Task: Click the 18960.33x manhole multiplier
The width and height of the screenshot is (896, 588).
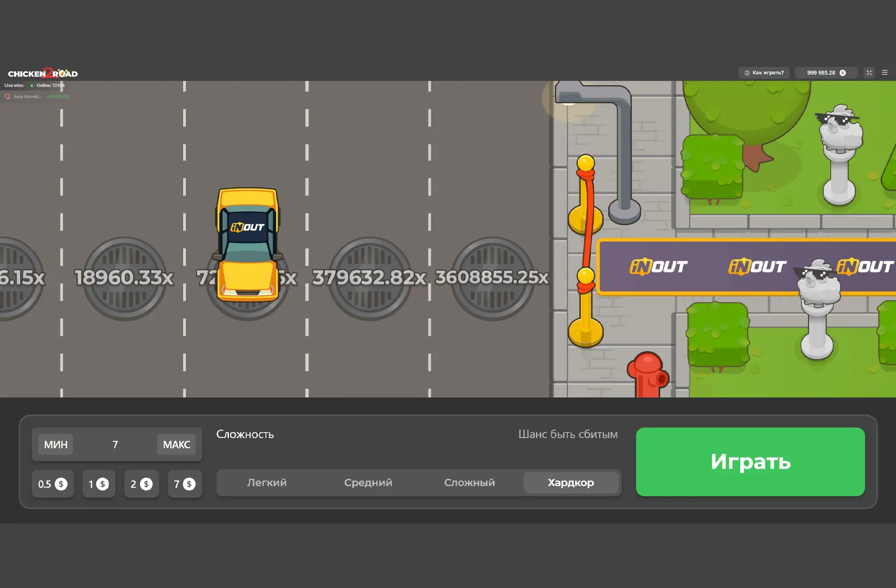Action: [x=124, y=278]
